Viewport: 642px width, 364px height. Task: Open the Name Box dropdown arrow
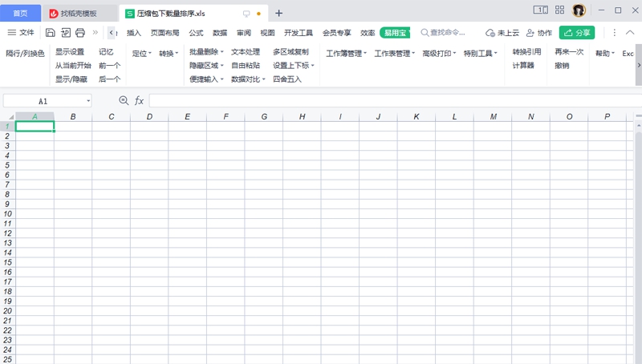(88, 100)
